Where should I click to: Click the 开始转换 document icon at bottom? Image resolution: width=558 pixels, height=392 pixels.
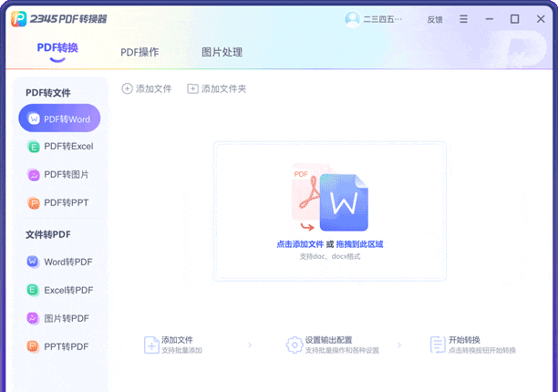(x=438, y=345)
